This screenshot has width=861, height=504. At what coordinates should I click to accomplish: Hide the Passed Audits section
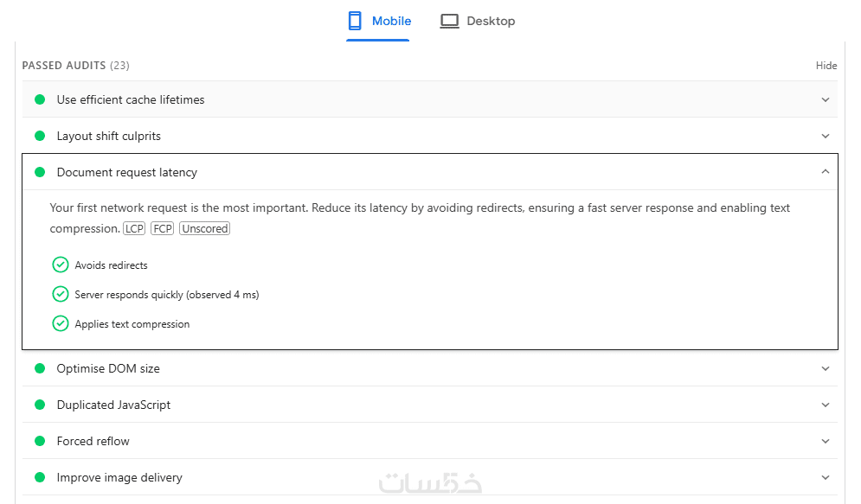(826, 66)
